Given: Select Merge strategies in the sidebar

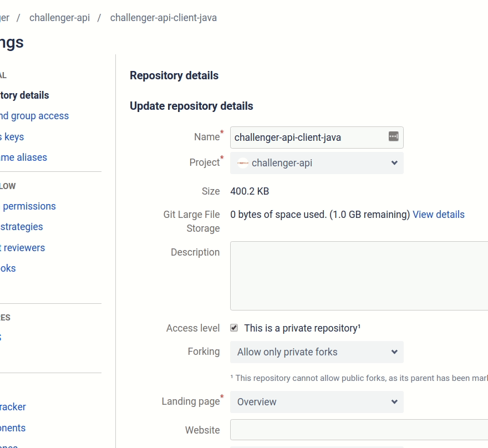Looking at the screenshot, I should pyautogui.click(x=21, y=227).
